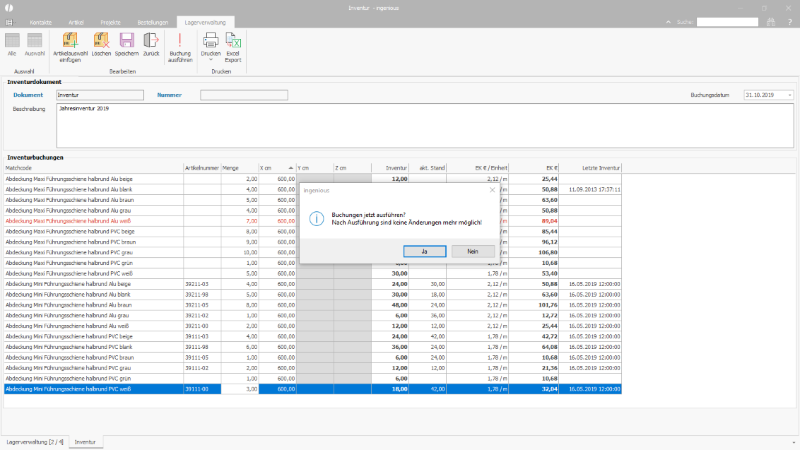Open the application menu icon at top left
This screenshot has width=800, height=450.
[9, 22]
